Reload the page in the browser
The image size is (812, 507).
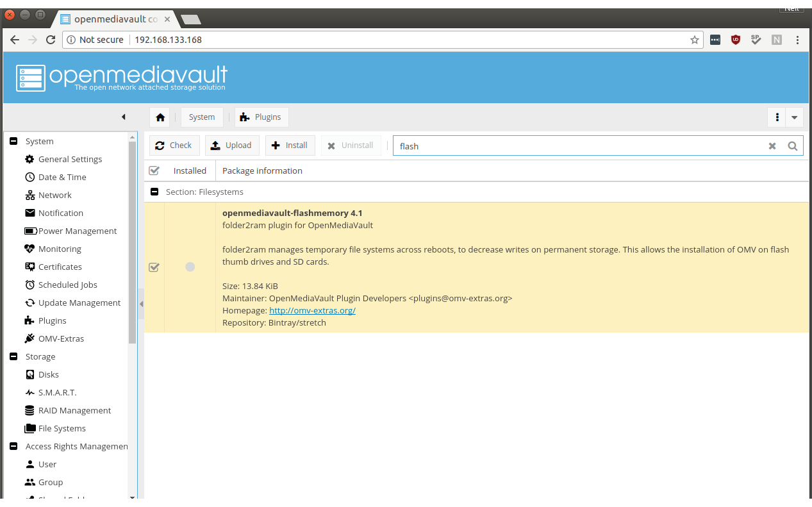(51, 40)
